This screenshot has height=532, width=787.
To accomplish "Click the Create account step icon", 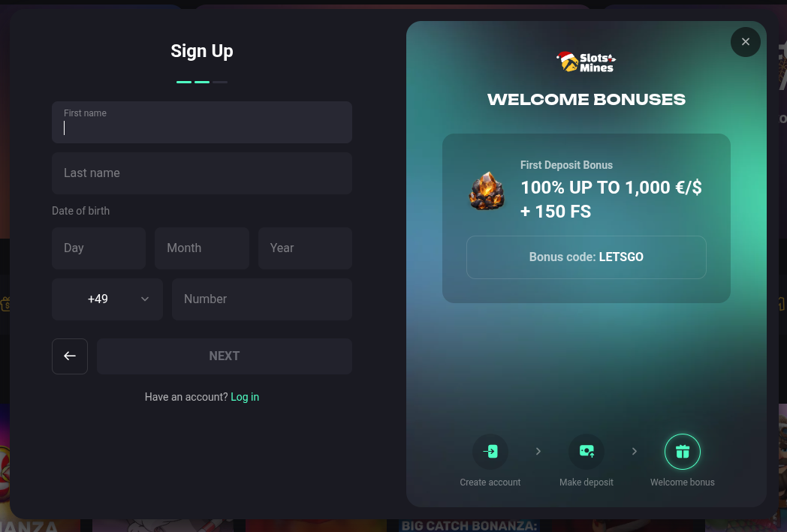I will tap(490, 451).
